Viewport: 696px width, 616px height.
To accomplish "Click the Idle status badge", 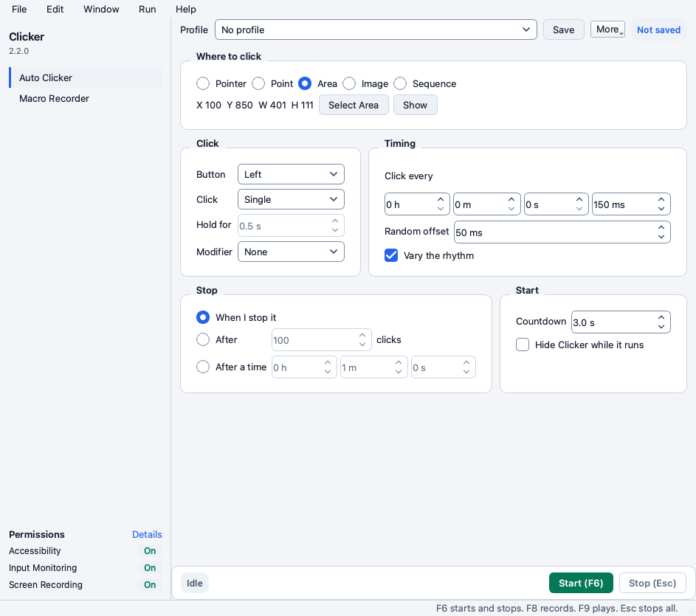I will 195,583.
